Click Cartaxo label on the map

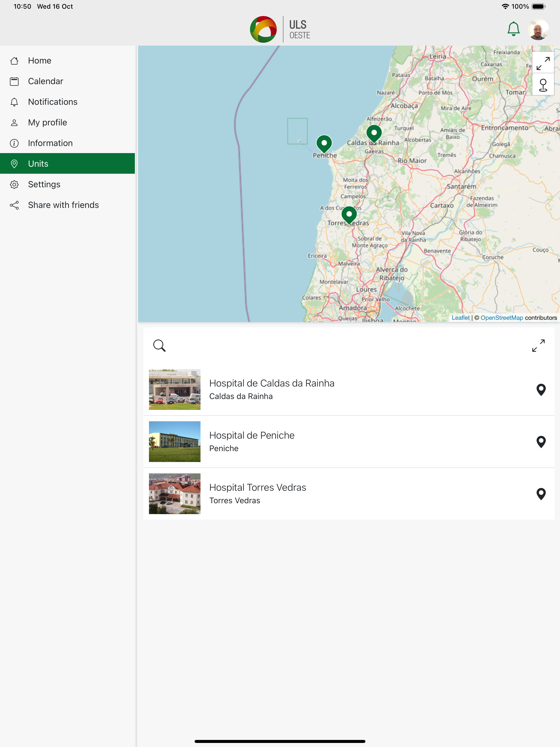click(x=441, y=205)
